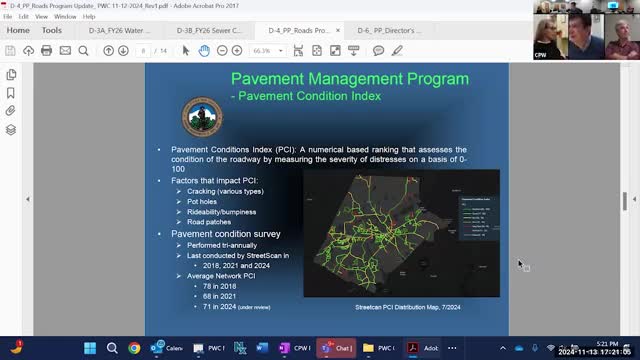Switch to the D-3A_FY26 Water document tab
This screenshot has width=640, height=360.
[x=120, y=31]
